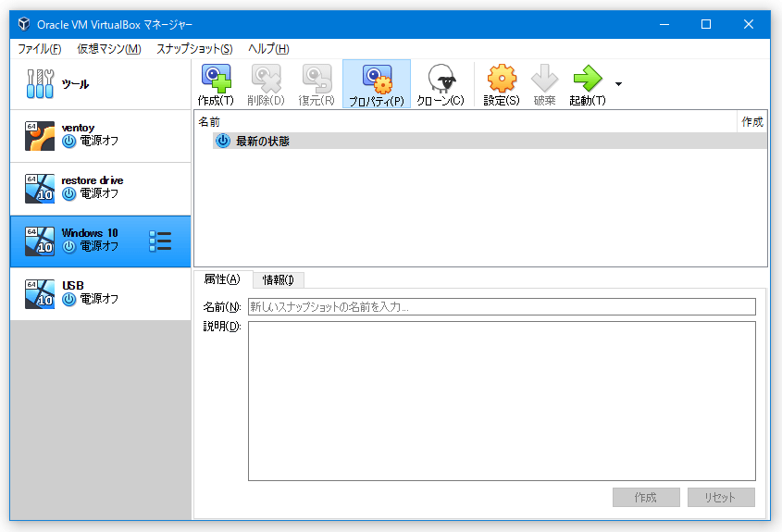This screenshot has height=532, width=782.
Task: Focus the 説明(D) description text area
Action: click(502, 402)
